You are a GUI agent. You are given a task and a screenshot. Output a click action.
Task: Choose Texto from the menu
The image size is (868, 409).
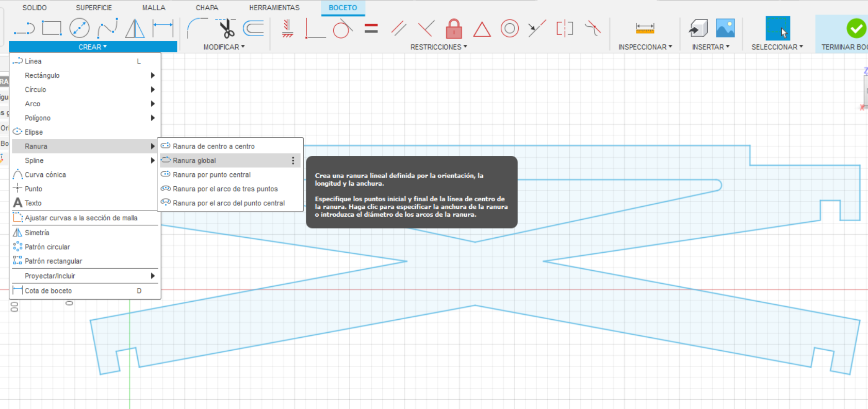coord(85,203)
